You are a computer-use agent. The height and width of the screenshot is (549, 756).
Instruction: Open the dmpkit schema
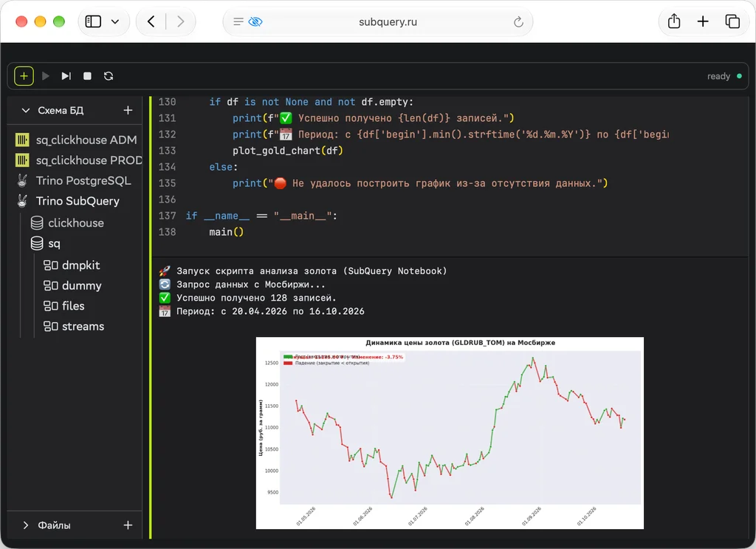80,265
